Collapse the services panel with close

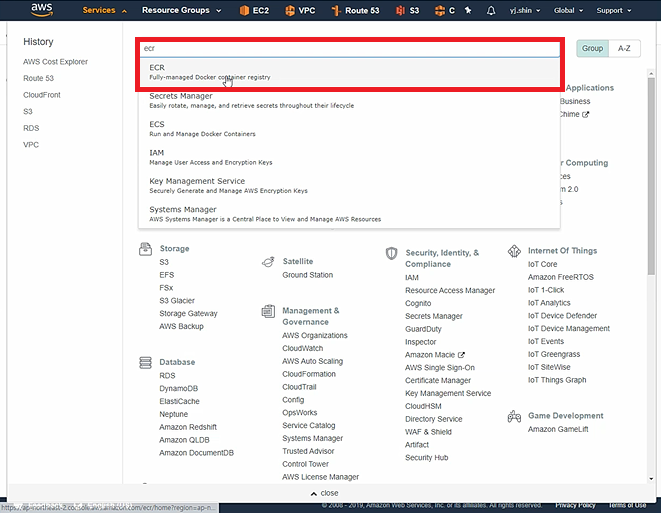click(325, 493)
